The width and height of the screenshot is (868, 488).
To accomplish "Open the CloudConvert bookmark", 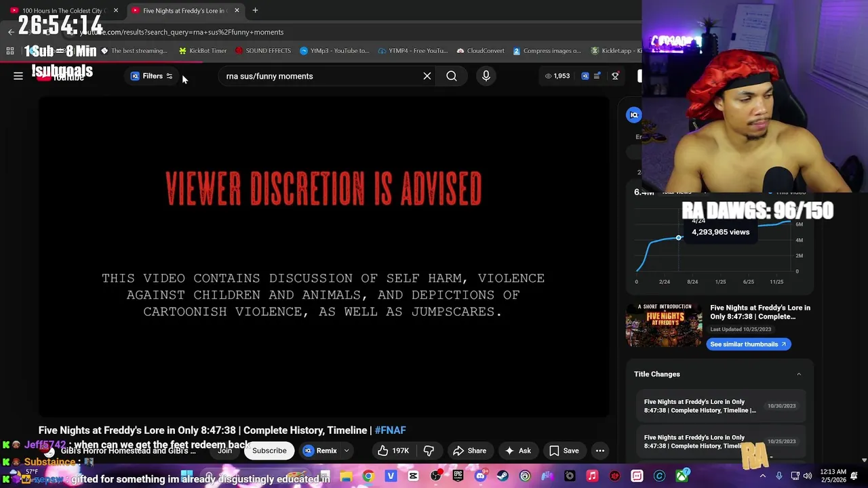I will (x=481, y=51).
